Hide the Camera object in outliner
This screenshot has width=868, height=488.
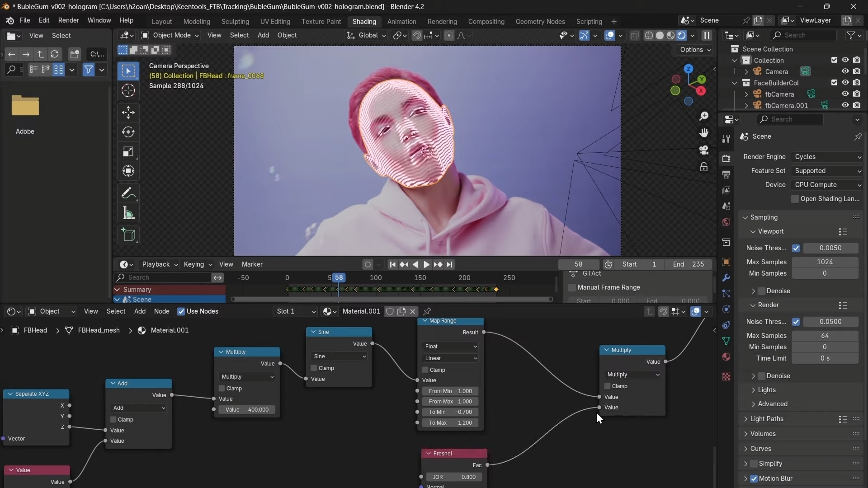[x=845, y=71]
